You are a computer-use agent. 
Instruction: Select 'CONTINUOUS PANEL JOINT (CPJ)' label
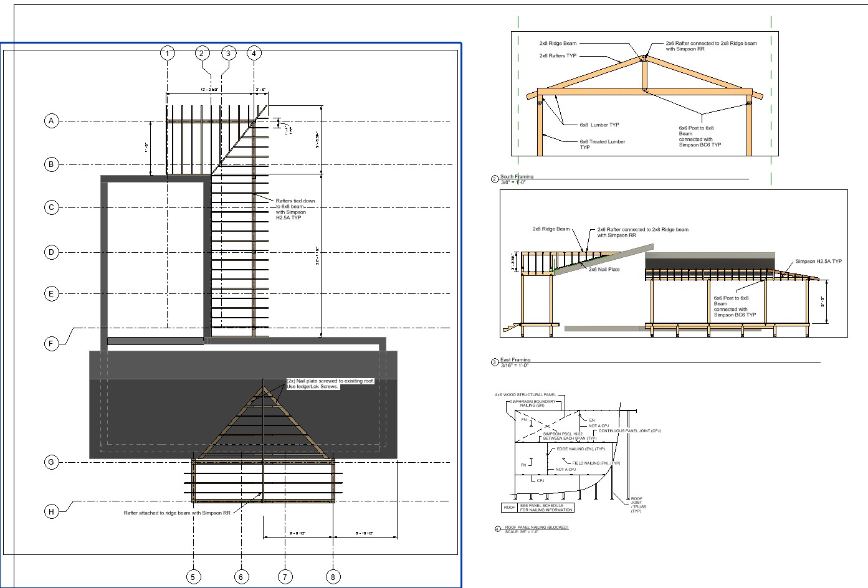(629, 431)
